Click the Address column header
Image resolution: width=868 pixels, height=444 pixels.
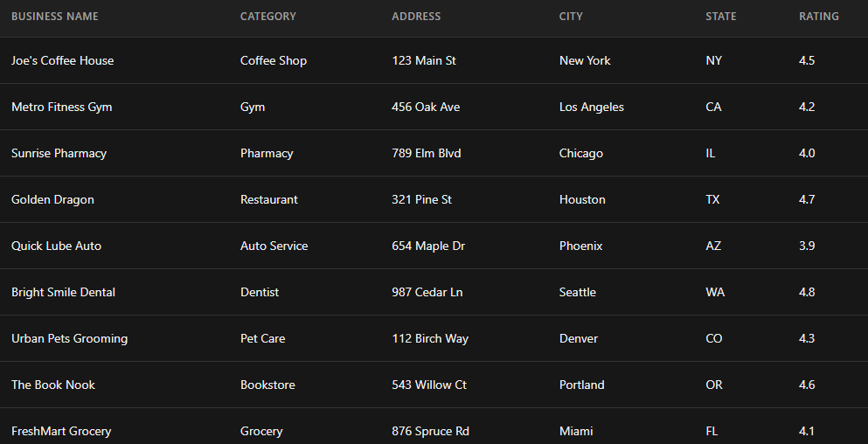coord(416,17)
